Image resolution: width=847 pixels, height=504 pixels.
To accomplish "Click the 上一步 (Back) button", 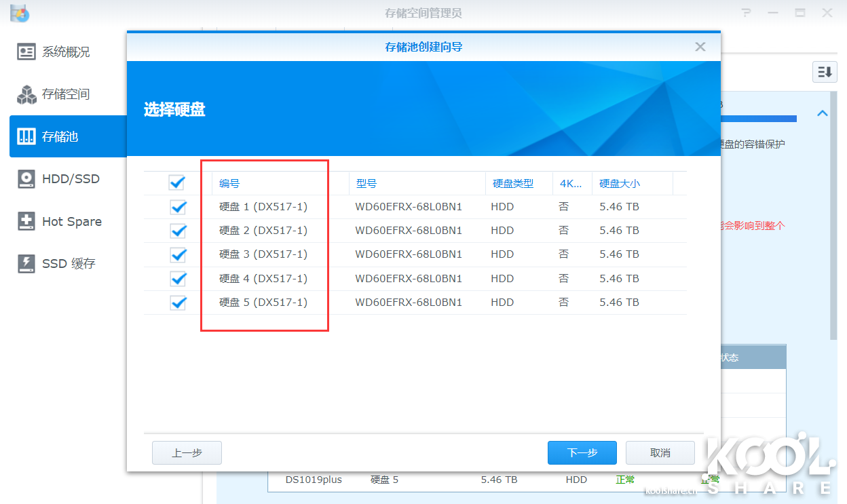I will click(187, 452).
